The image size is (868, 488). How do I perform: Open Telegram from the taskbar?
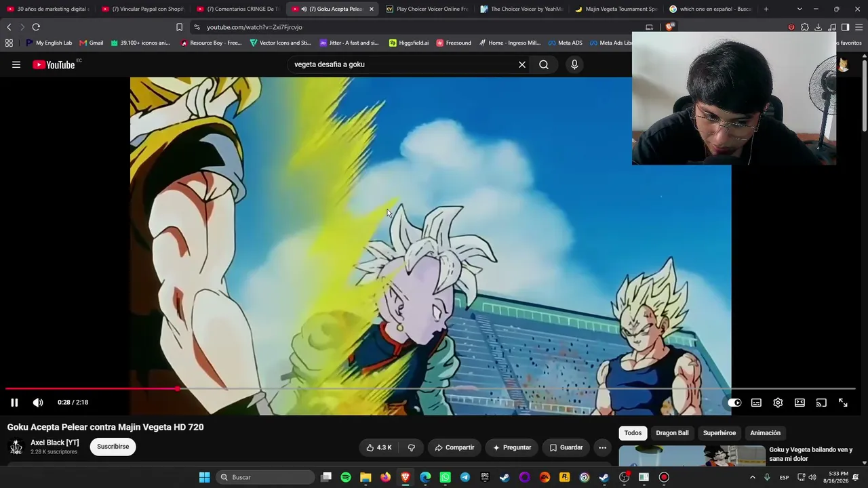pyautogui.click(x=465, y=477)
